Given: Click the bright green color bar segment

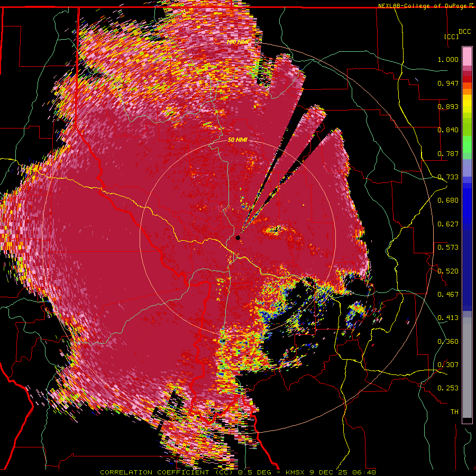Looking at the screenshot, I should pyautogui.click(x=467, y=144).
